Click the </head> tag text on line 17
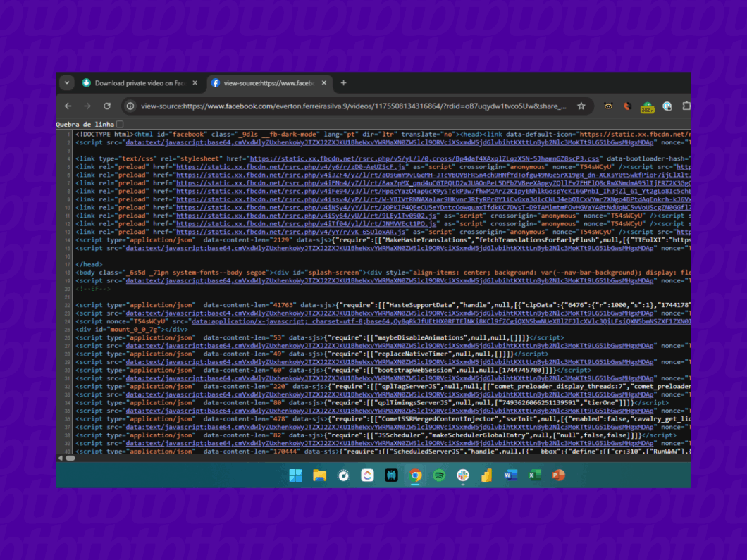 click(x=89, y=264)
